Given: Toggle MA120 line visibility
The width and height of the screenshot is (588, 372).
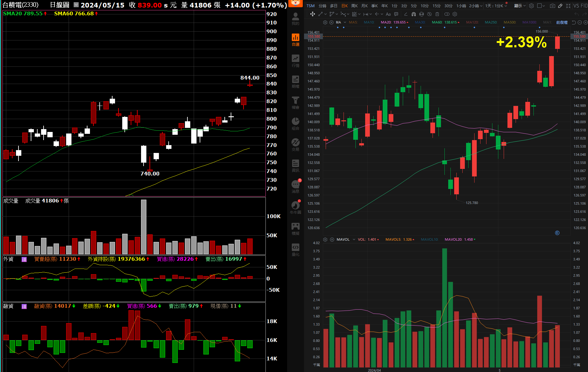Looking at the screenshot, I should [472, 22].
